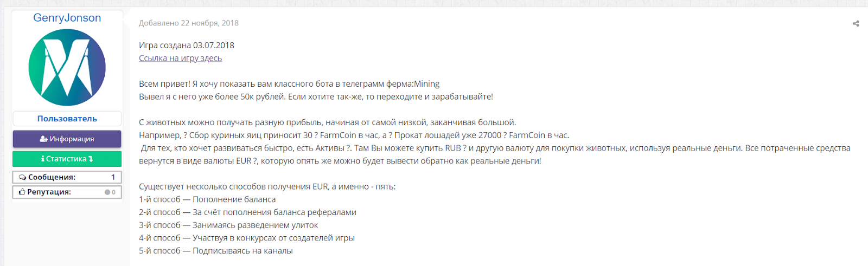Open GenryJonson's avatar image

67,68
